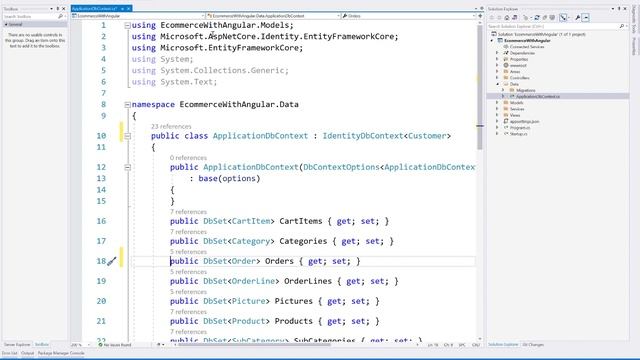The height and width of the screenshot is (360, 640).
Task: Open the Error List tab
Action: point(9,353)
